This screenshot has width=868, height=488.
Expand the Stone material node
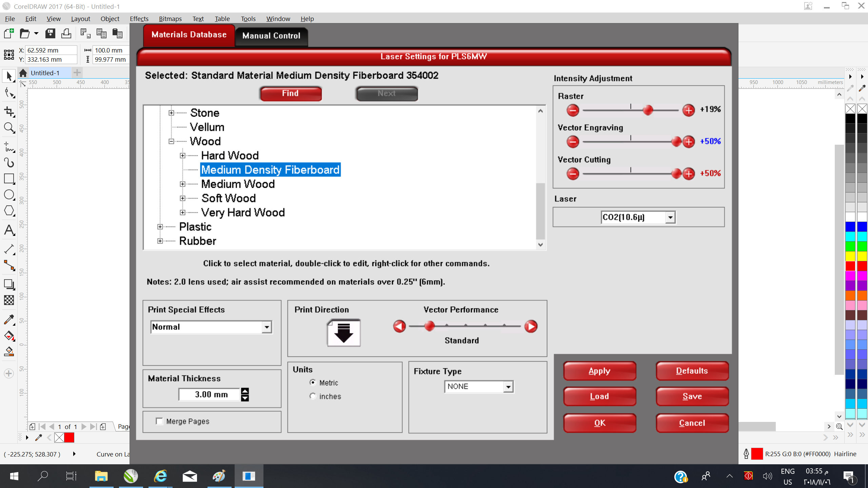coord(171,113)
